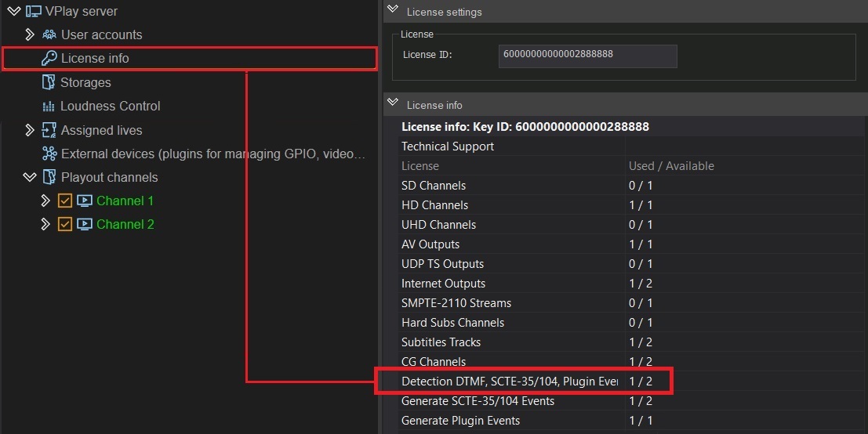
Task: Click the 1 / 2 value for Internet Outputs
Action: (x=641, y=284)
